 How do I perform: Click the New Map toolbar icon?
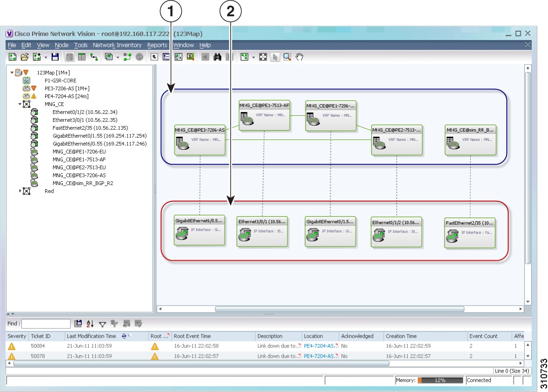click(x=12, y=57)
